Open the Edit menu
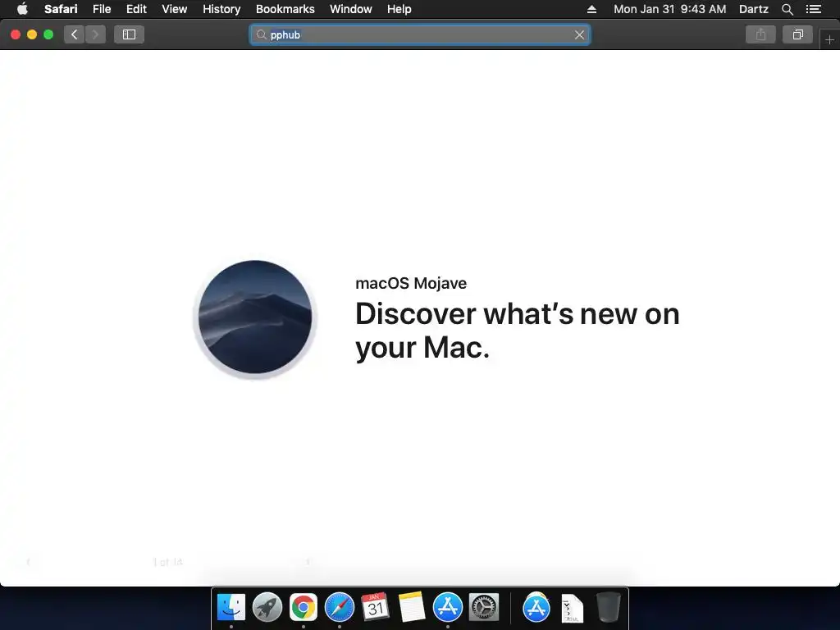 (x=136, y=9)
